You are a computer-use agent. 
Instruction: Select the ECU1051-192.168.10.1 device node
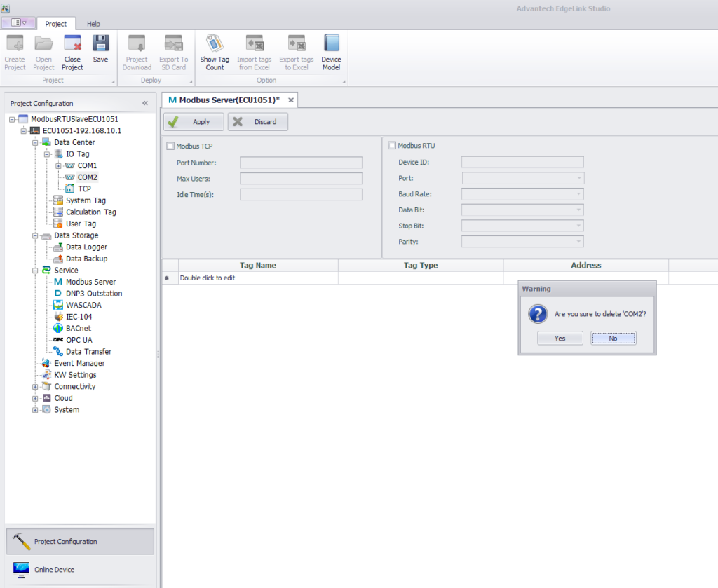coord(82,130)
